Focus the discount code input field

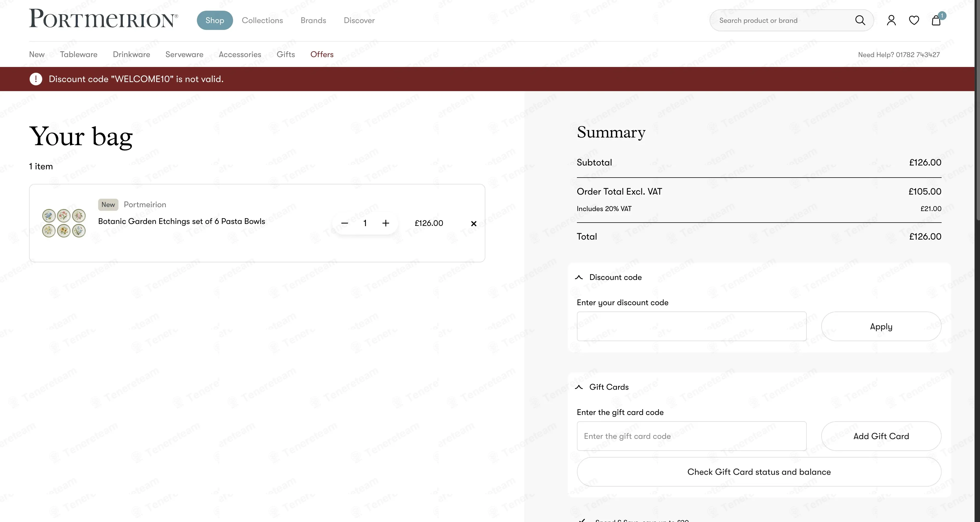[x=691, y=326]
